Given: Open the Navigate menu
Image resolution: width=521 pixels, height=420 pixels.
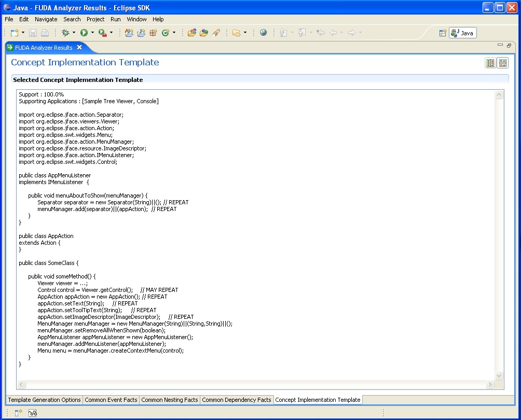Looking at the screenshot, I should click(x=46, y=19).
